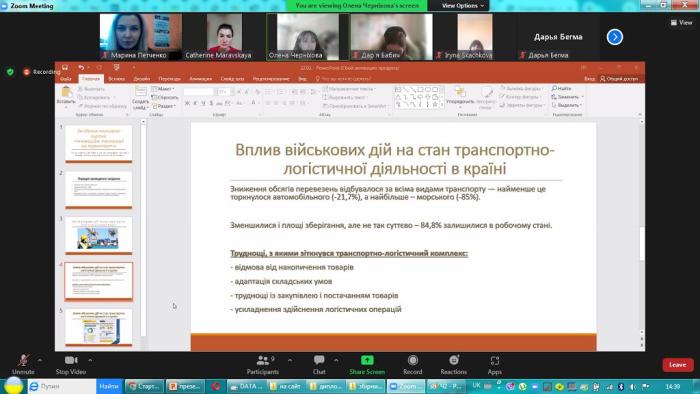This screenshot has height=394, width=700.
Task: Click the font name input box
Action: pos(199,91)
